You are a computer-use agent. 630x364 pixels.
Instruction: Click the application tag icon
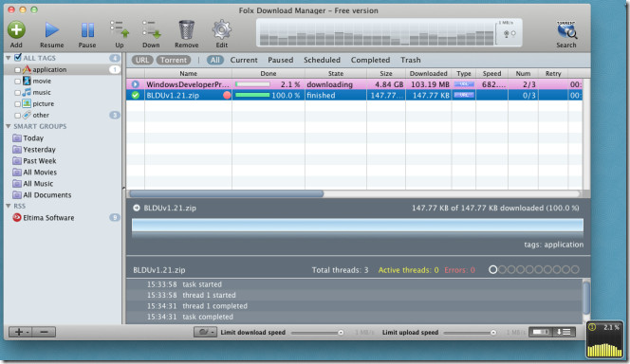(x=27, y=69)
